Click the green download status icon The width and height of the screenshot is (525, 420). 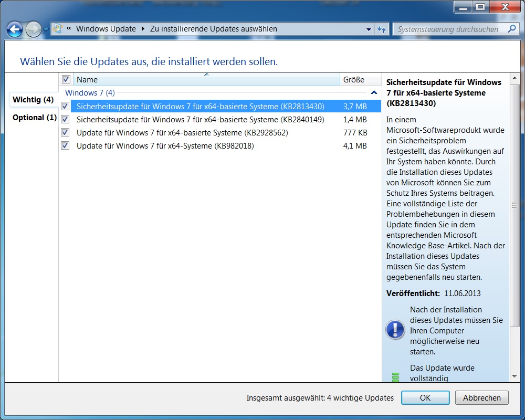pos(395,377)
